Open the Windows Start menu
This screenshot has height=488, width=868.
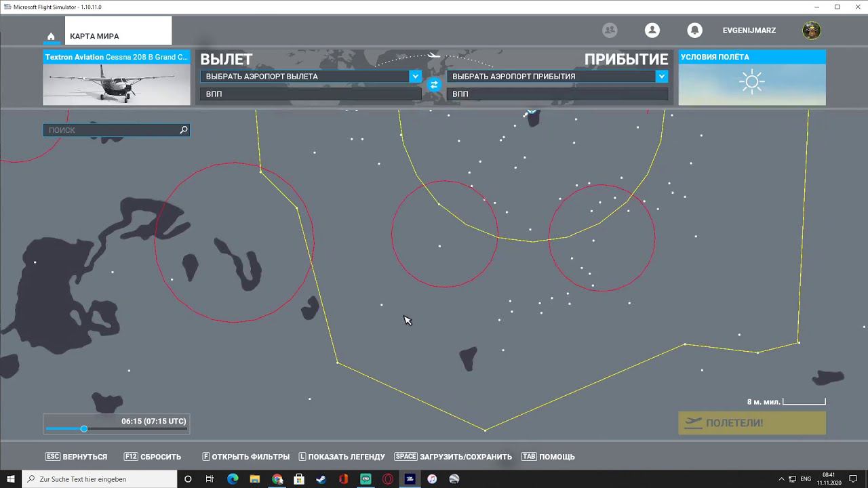pyautogui.click(x=11, y=479)
